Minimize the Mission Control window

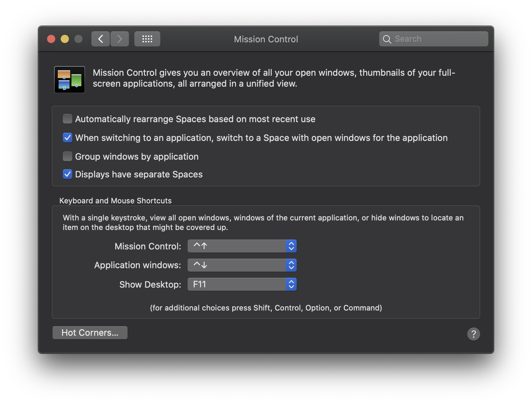[x=65, y=39]
